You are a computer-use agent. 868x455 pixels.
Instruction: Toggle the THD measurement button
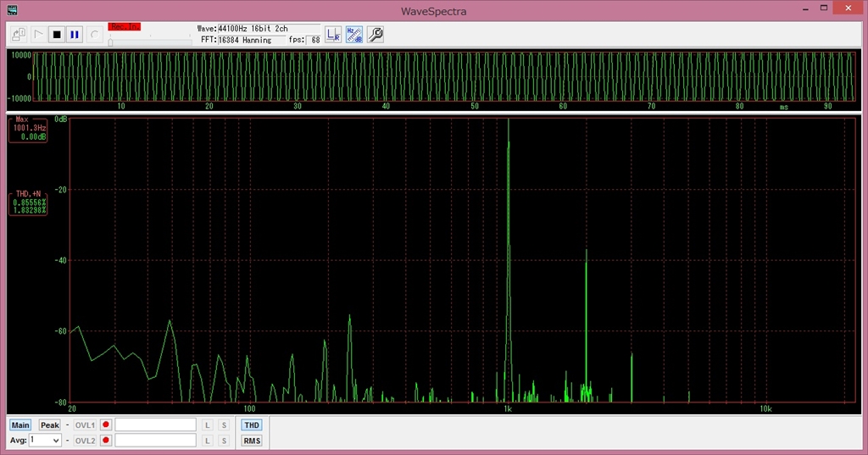(251, 425)
